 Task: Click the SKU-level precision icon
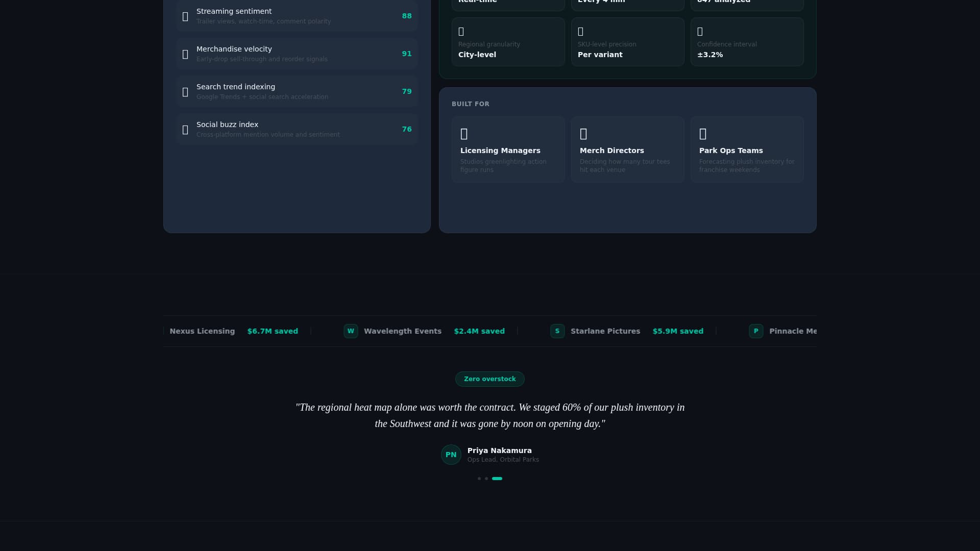tap(581, 32)
